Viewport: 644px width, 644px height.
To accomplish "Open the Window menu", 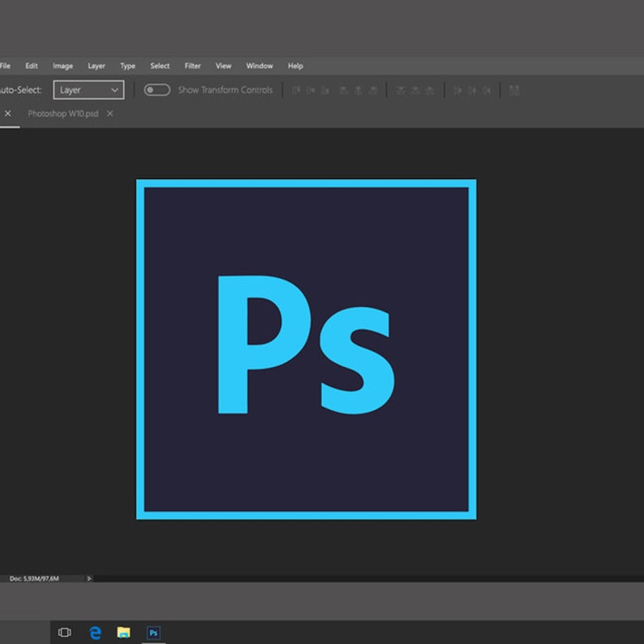I will [259, 66].
